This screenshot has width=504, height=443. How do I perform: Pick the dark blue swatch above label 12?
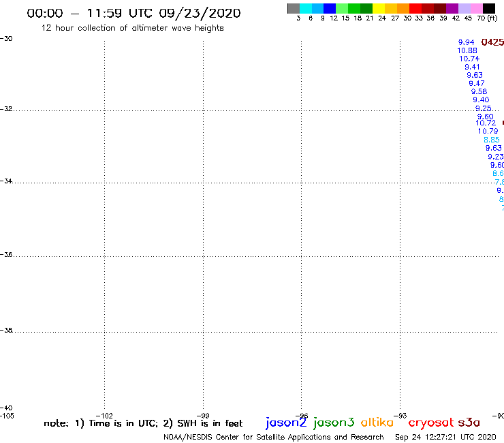pyautogui.click(x=330, y=8)
